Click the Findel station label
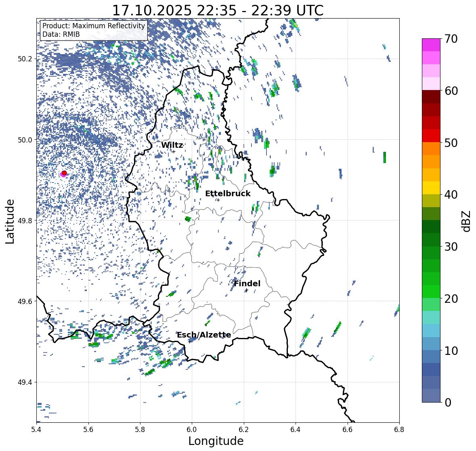The height and width of the screenshot is (451, 476). pos(247,283)
